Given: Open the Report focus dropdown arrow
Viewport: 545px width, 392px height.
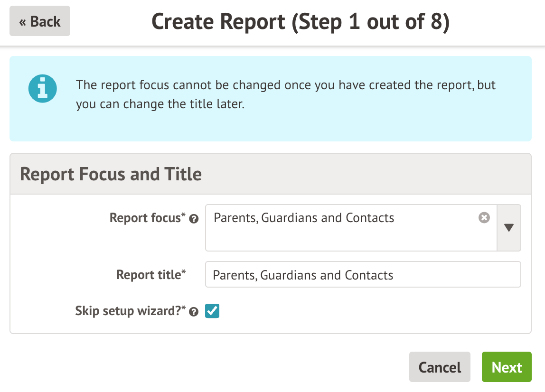Looking at the screenshot, I should click(x=509, y=228).
